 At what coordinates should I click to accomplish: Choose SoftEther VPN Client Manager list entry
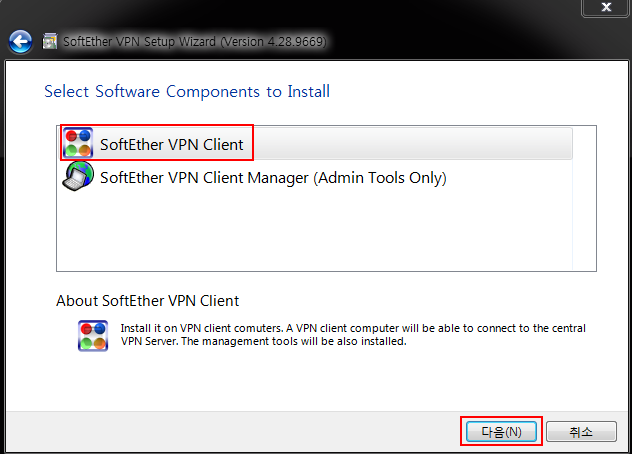tap(318, 177)
